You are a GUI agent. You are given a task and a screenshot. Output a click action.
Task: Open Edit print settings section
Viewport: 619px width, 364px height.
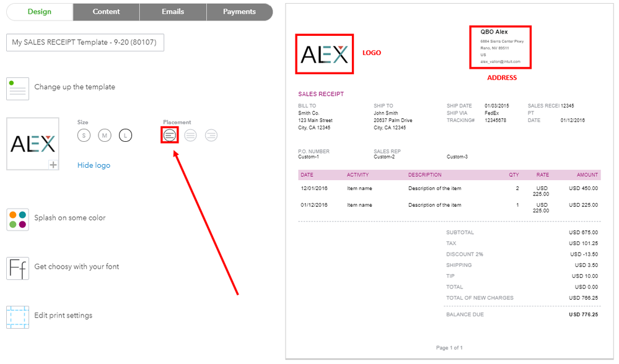[63, 316]
